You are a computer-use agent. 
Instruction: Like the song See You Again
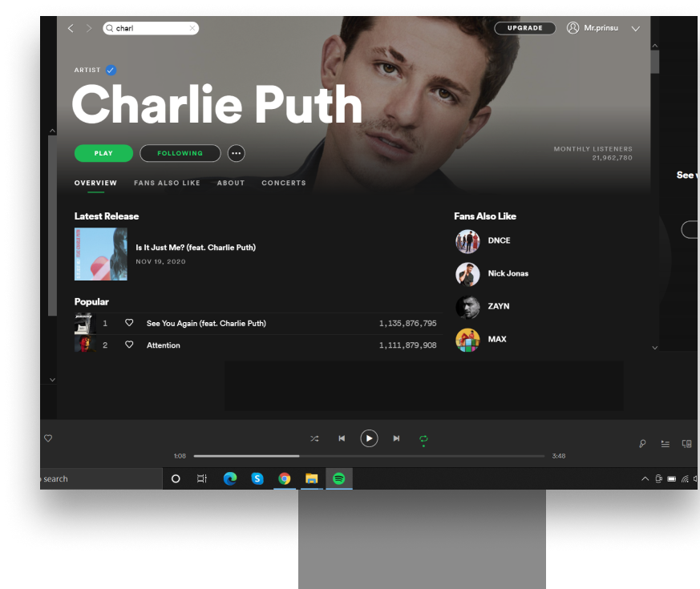click(x=129, y=323)
